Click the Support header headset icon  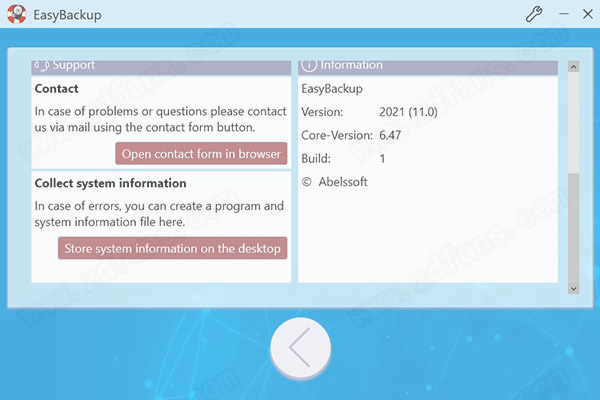point(42,65)
